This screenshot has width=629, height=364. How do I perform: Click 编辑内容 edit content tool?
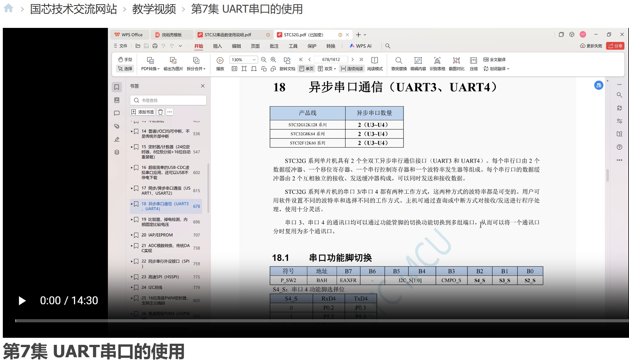tap(418, 64)
